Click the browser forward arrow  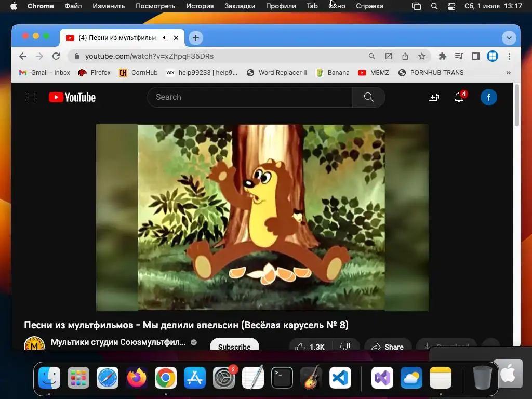39,56
